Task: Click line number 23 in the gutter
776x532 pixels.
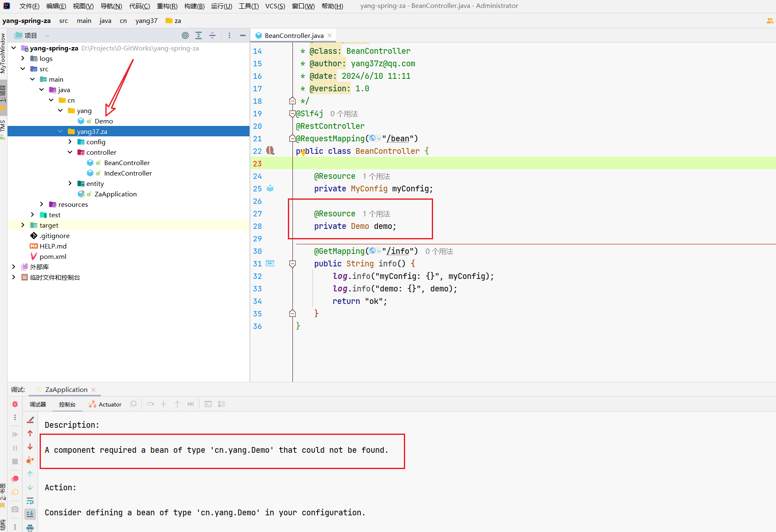Action: tap(257, 163)
